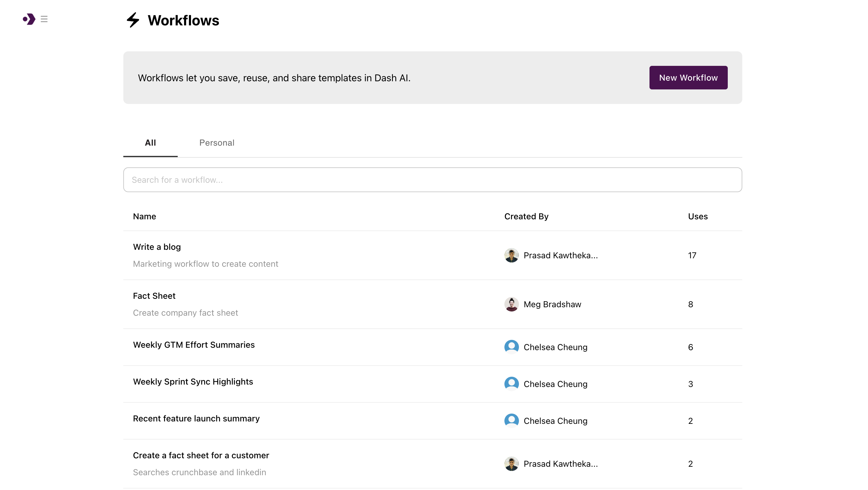Click the Name column header
Viewport: 868px width, 490px height.
144,216
